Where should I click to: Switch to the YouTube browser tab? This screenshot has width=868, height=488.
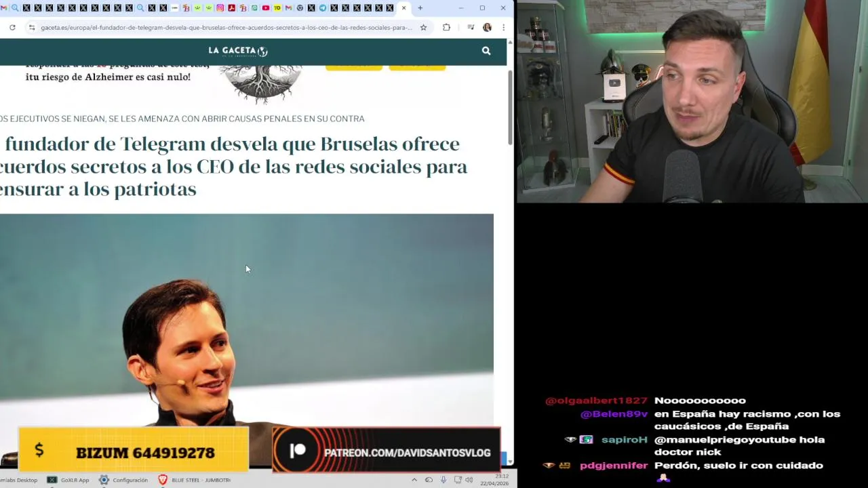click(x=266, y=8)
